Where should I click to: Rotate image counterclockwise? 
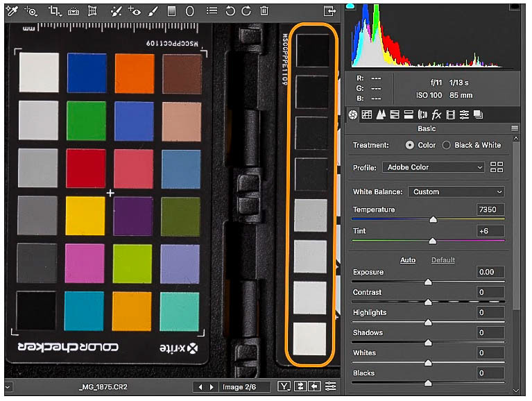click(x=230, y=11)
